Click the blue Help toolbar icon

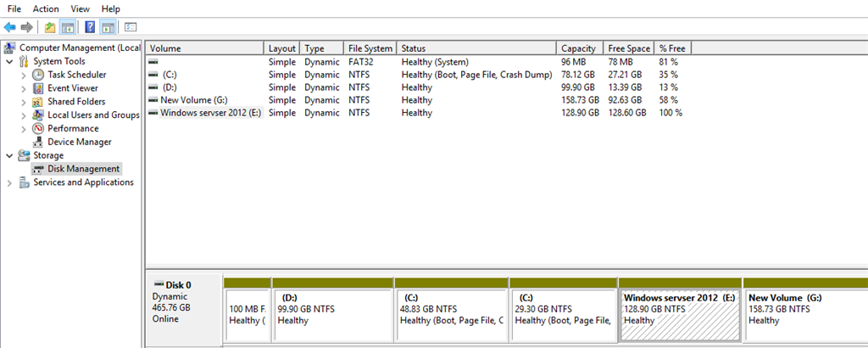(90, 27)
